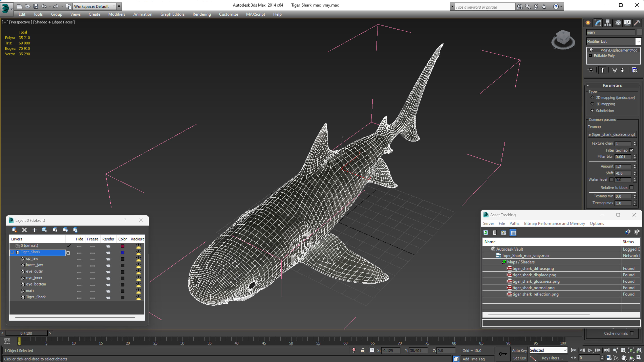The height and width of the screenshot is (362, 644).
Task: Toggle Maximize Viewport icon
Action: (x=639, y=358)
